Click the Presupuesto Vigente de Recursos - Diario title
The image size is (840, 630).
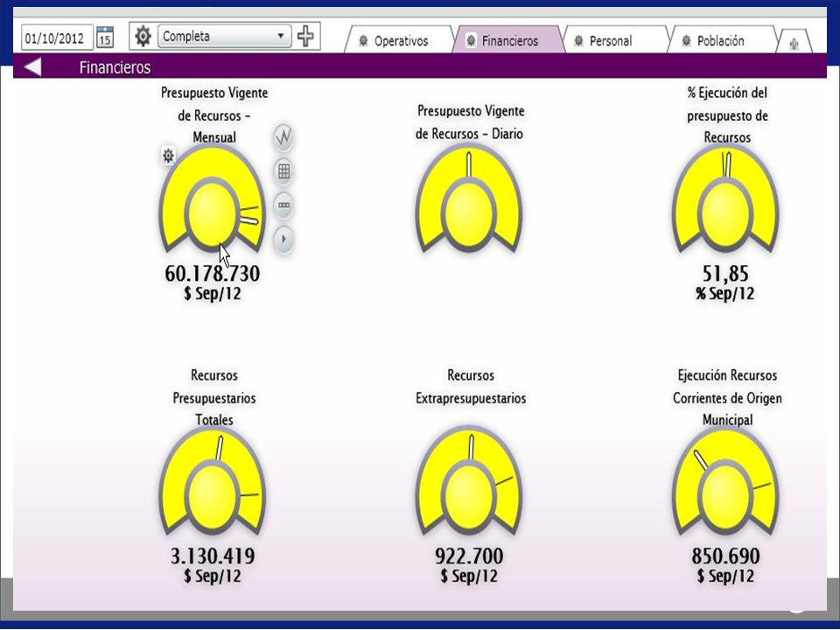tap(470, 122)
